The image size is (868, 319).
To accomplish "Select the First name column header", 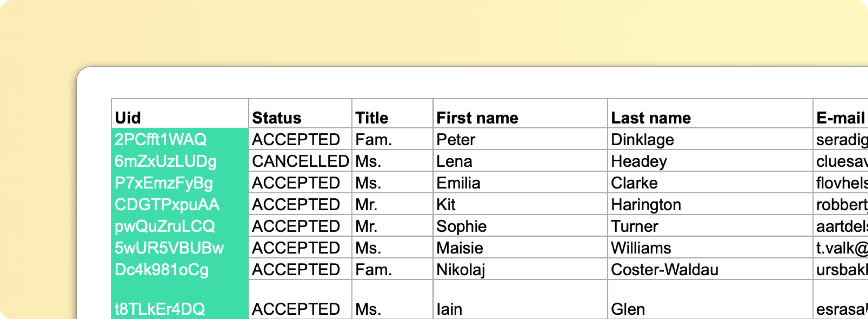I will (x=520, y=113).
